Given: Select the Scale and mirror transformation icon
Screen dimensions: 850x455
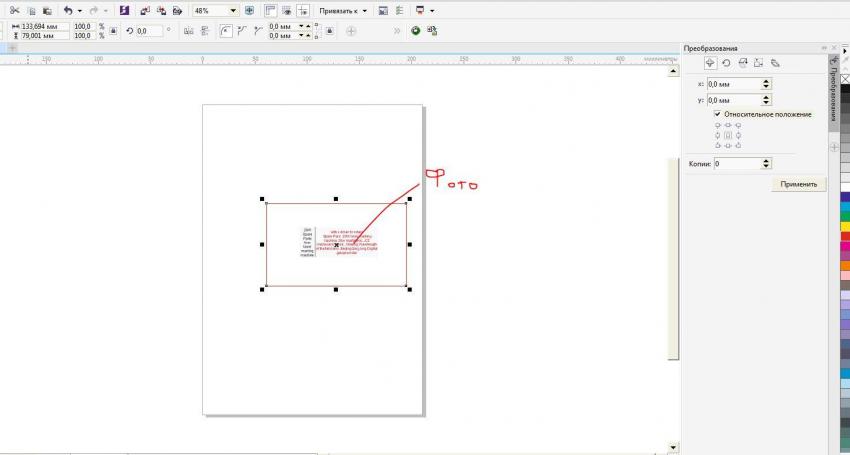Looking at the screenshot, I should [x=742, y=63].
